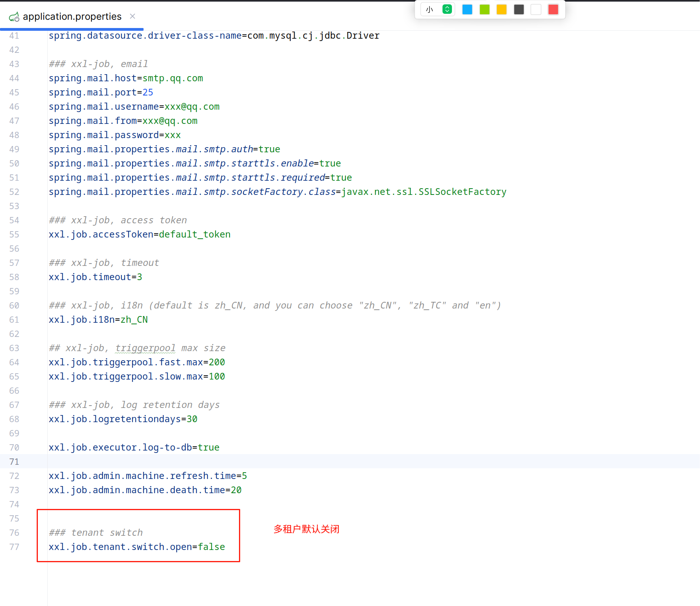Click the green stepper arrows on size selector
The height and width of the screenshot is (606, 700).
447,9
